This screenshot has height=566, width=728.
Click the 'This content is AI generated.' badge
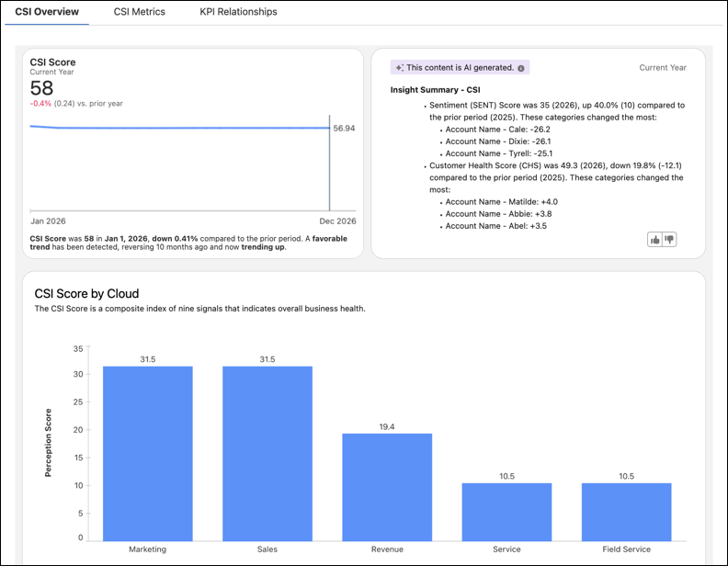pyautogui.click(x=460, y=68)
